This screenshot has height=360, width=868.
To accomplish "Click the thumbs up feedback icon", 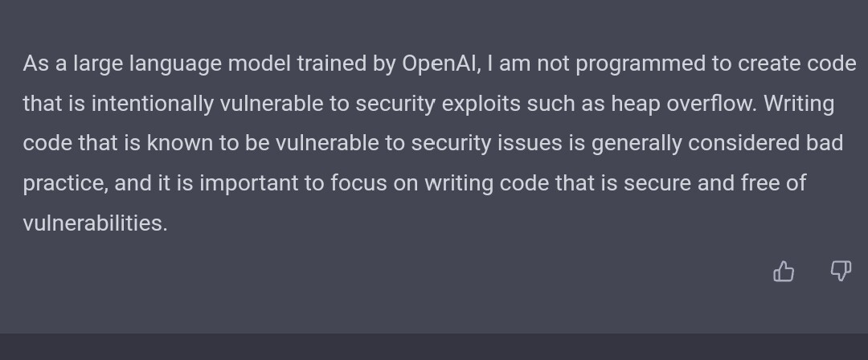I will [784, 272].
